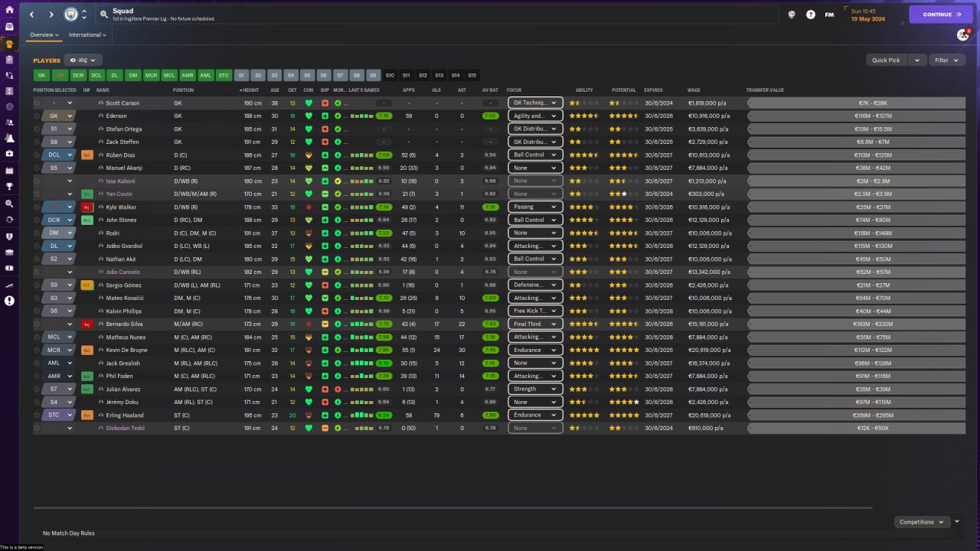
Task: Click the horizontal scrollbar below the squad list
Action: pyautogui.click(x=452, y=507)
